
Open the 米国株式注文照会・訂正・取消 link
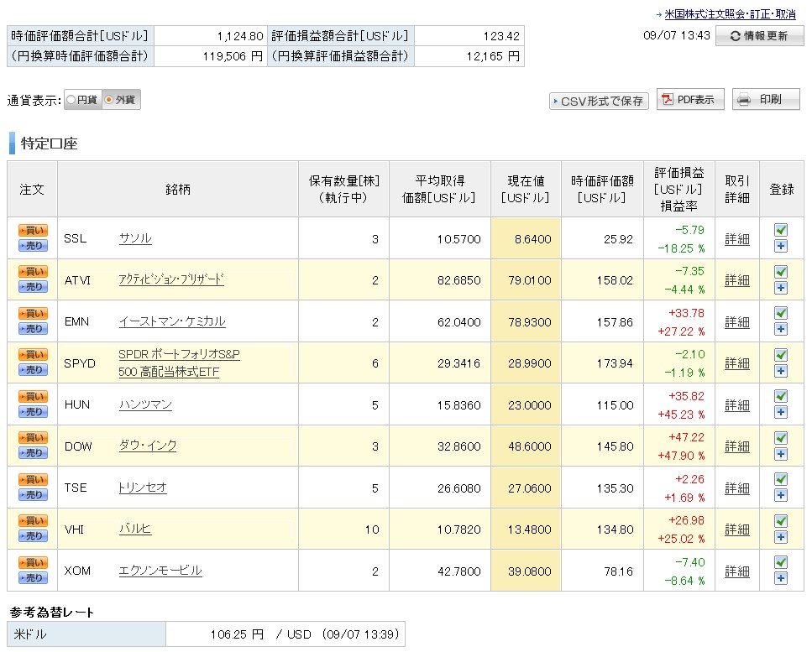pos(729,14)
